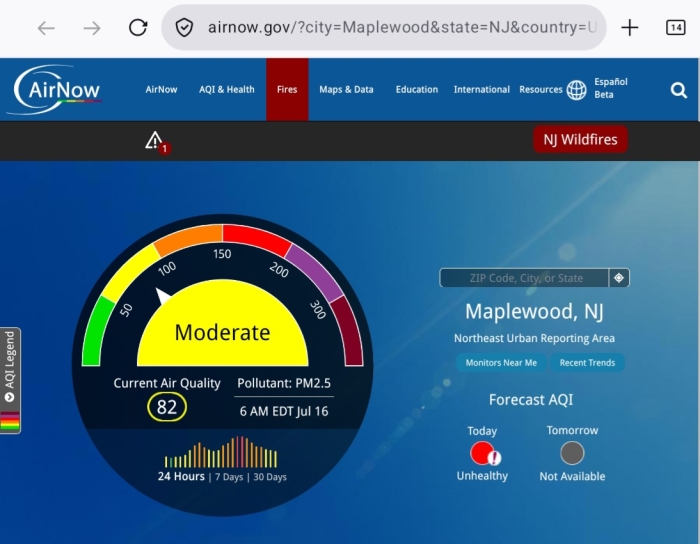Screen dimensions: 700x544
Task: Use current location crosshair icon
Action: tap(619, 278)
